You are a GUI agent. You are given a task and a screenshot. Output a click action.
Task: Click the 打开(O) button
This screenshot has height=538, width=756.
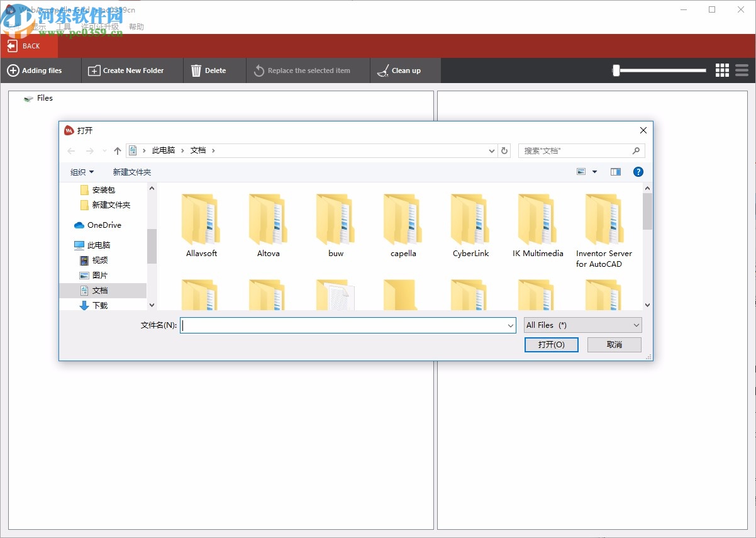point(551,345)
